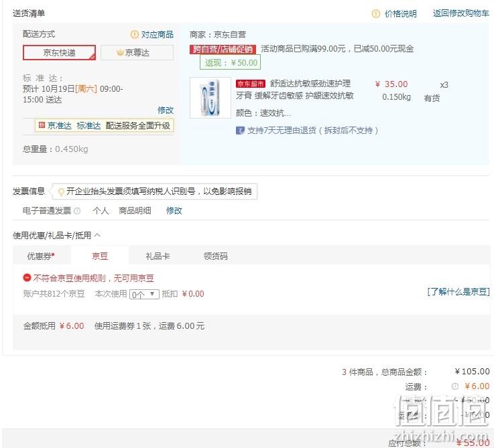Click the invoice tip lightbulb icon
Image resolution: width=494 pixels, height=448 pixels.
click(62, 192)
